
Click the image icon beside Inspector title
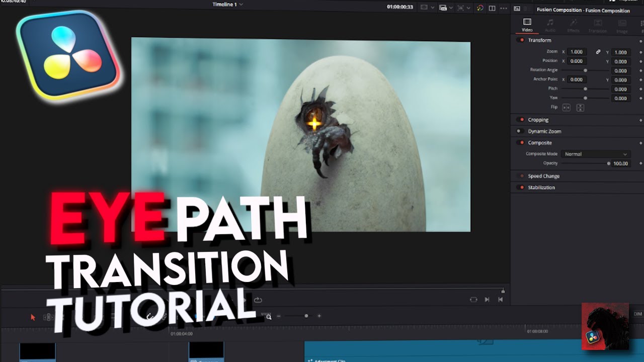point(517,9)
